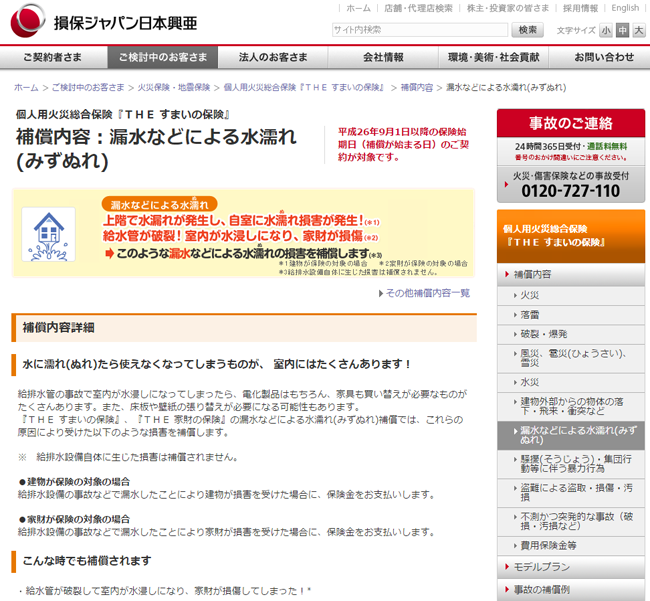Viewport: 650px width, 601px height.
Task: Open 建物外部からの物体の落下 sidebar item
Action: (x=571, y=406)
